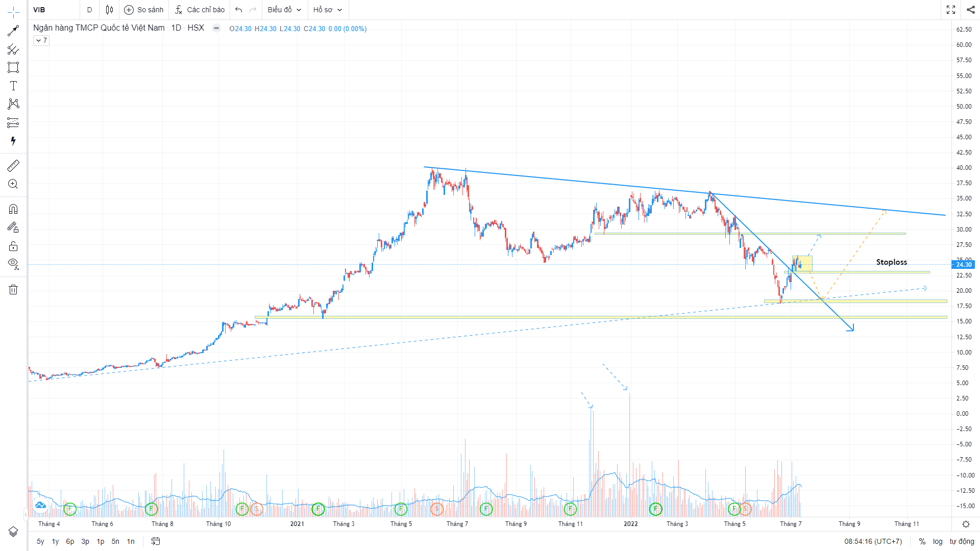The image size is (980, 551).
Task: Toggle log scale mode
Action: [x=938, y=541]
